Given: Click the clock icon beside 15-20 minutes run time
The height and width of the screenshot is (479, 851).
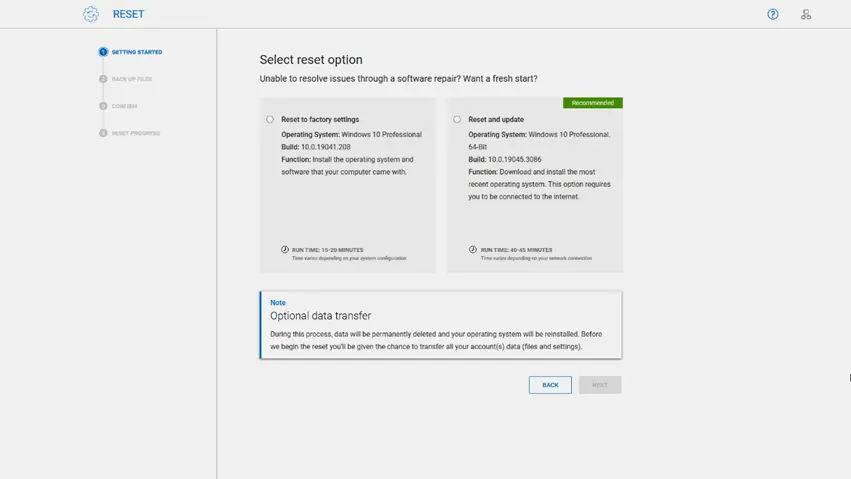Looking at the screenshot, I should [285, 250].
